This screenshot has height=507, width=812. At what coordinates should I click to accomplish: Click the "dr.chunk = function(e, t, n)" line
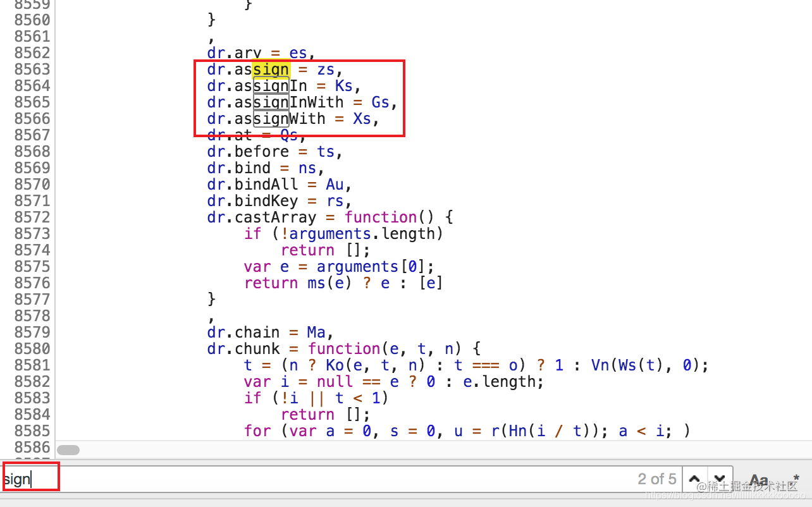coord(344,349)
